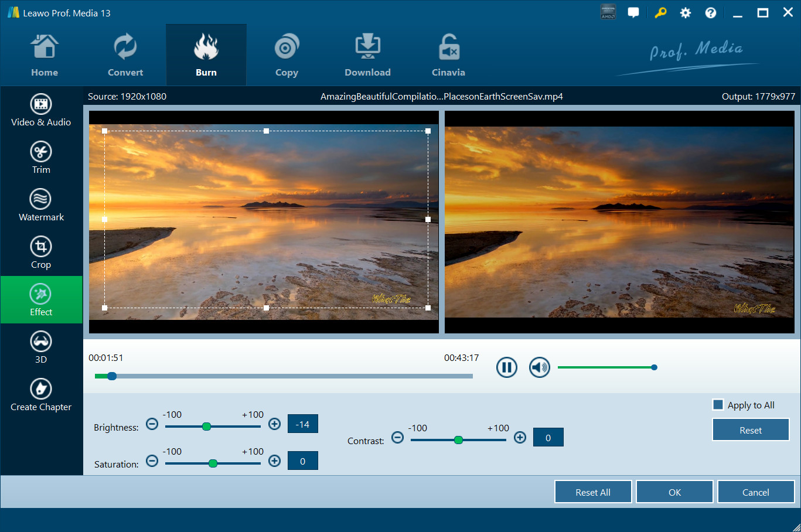Switch to the Convert tab
The height and width of the screenshot is (532, 801).
tap(125, 56)
